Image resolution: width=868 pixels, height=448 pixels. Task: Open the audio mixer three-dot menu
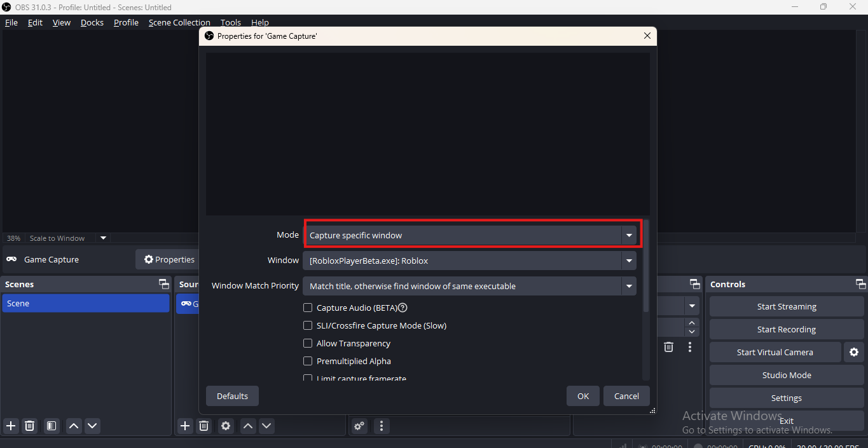click(x=382, y=426)
